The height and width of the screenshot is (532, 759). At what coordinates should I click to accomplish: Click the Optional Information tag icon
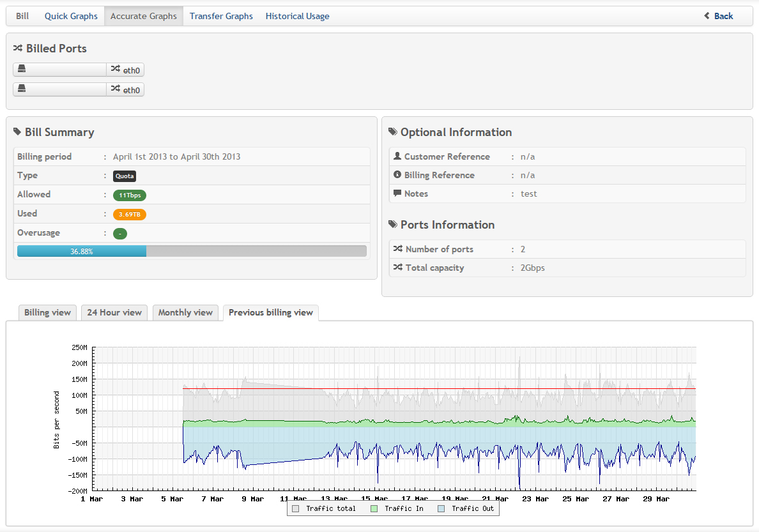[393, 132]
